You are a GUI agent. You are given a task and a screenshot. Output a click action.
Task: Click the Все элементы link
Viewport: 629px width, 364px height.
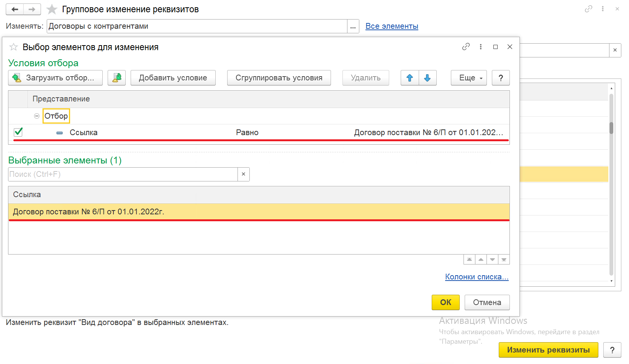click(x=391, y=26)
